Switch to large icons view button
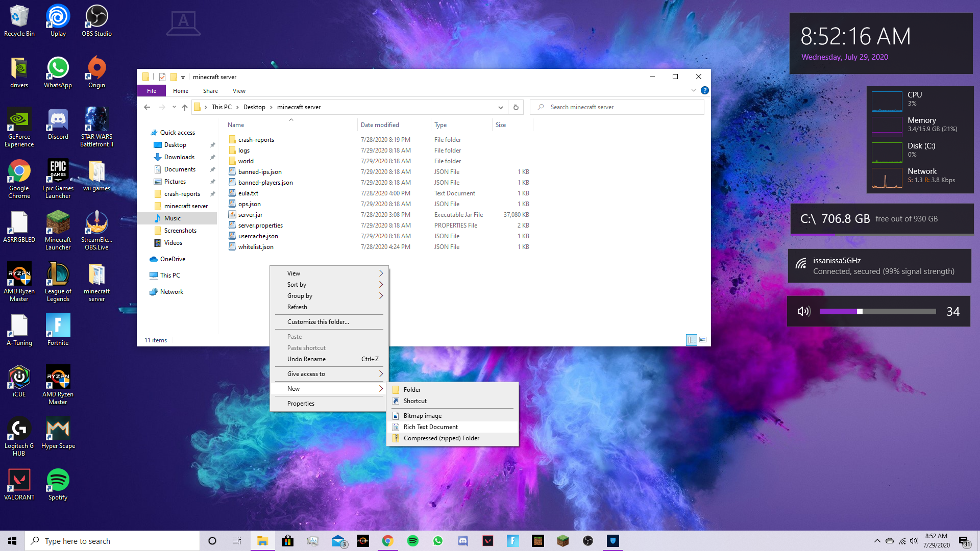The height and width of the screenshot is (551, 980). (x=703, y=340)
